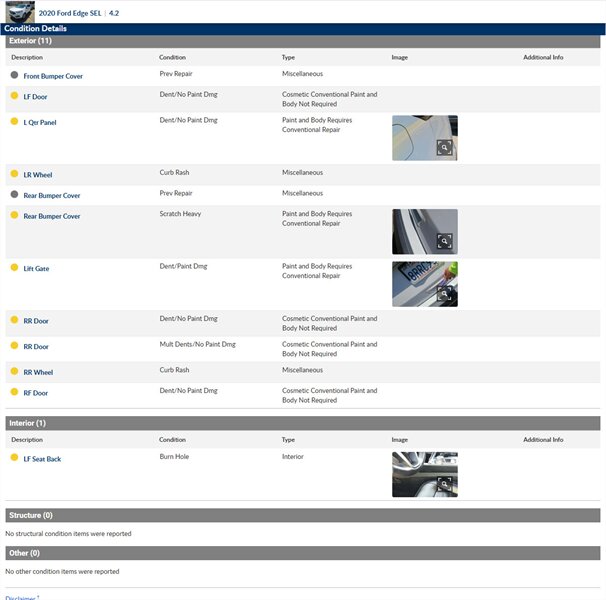Click 'Mult Dents/No Paint Dmg' condition text

pos(197,344)
